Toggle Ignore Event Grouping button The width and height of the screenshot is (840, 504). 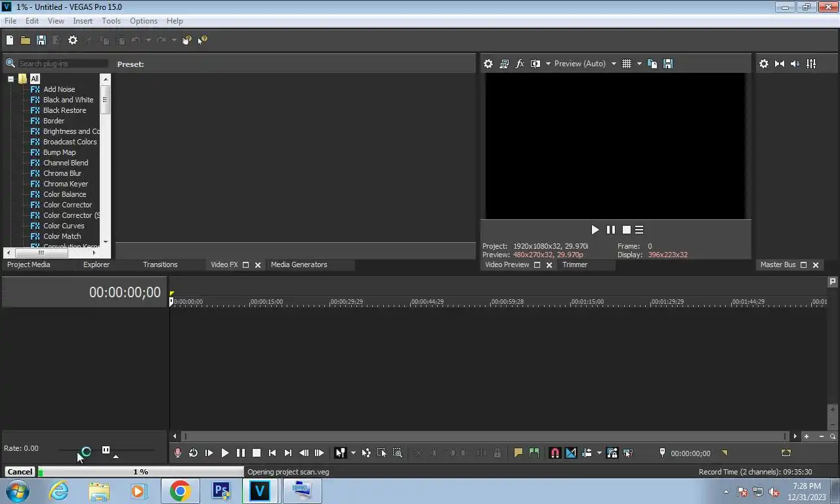click(x=628, y=453)
